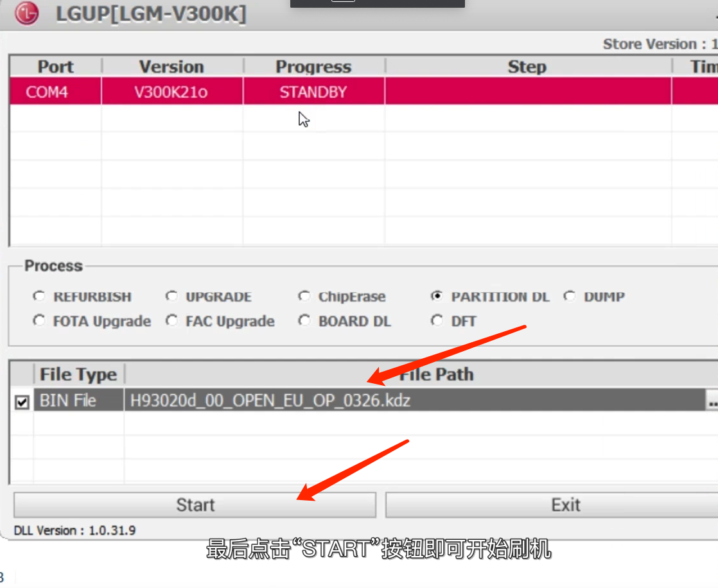Open file browser with the ellipsis button
The image size is (718, 588).
(x=712, y=401)
